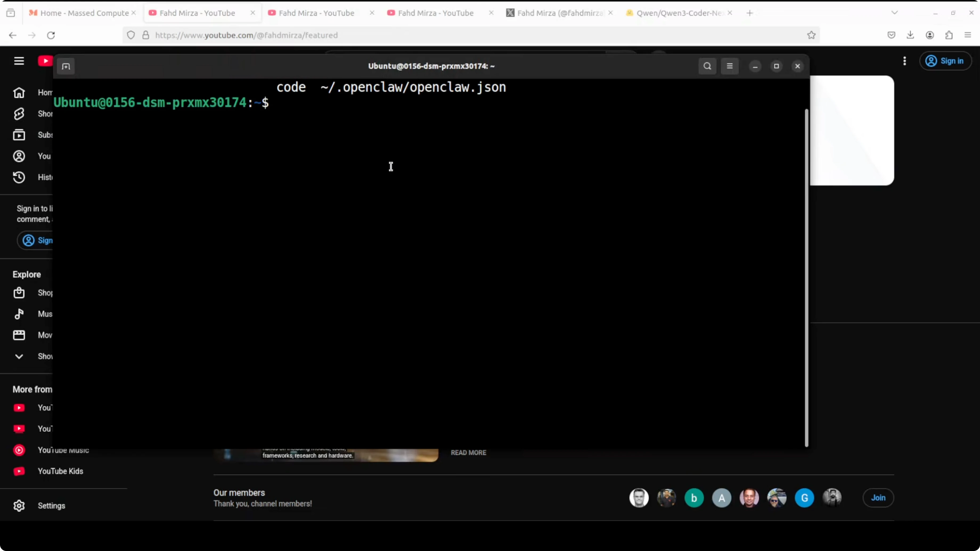980x551 pixels.
Task: Click the Join channel button
Action: 878,498
